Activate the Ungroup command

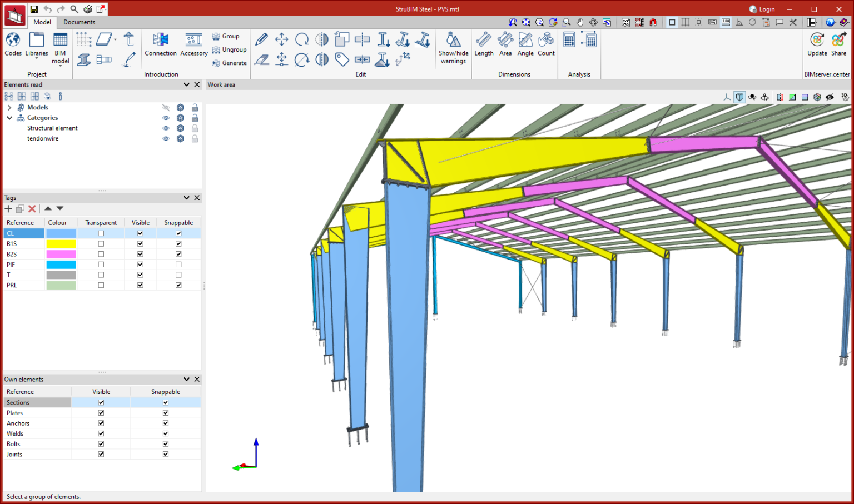click(x=229, y=49)
